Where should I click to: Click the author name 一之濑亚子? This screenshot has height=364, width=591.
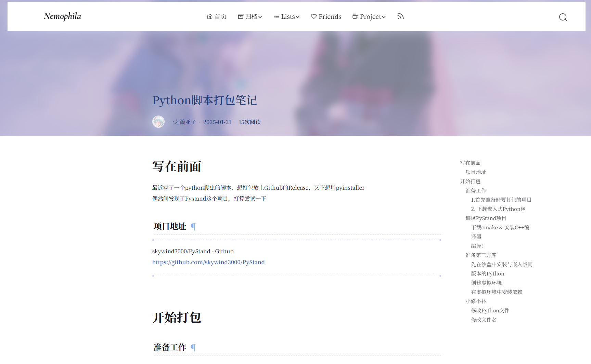[182, 122]
